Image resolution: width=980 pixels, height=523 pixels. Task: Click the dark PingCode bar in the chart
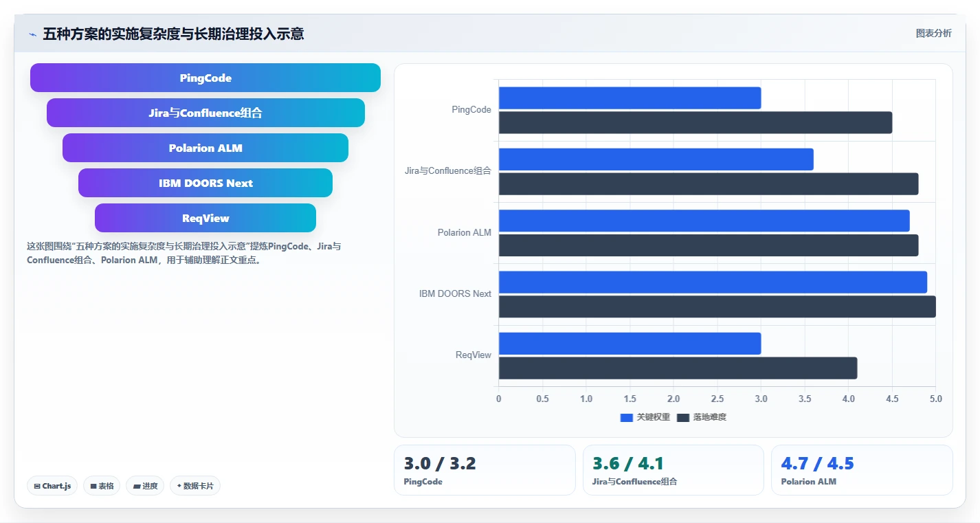[695, 122]
